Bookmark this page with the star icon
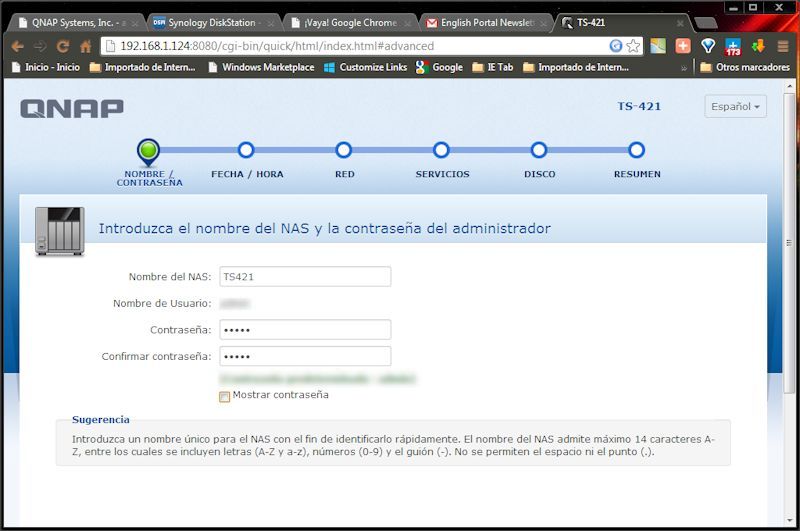The width and height of the screenshot is (800, 531). pyautogui.click(x=633, y=46)
